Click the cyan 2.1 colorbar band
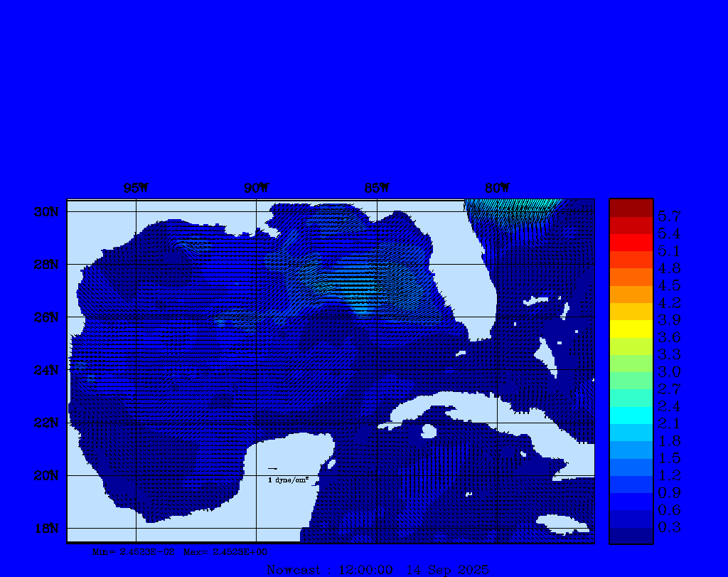This screenshot has width=728, height=577. (631, 415)
